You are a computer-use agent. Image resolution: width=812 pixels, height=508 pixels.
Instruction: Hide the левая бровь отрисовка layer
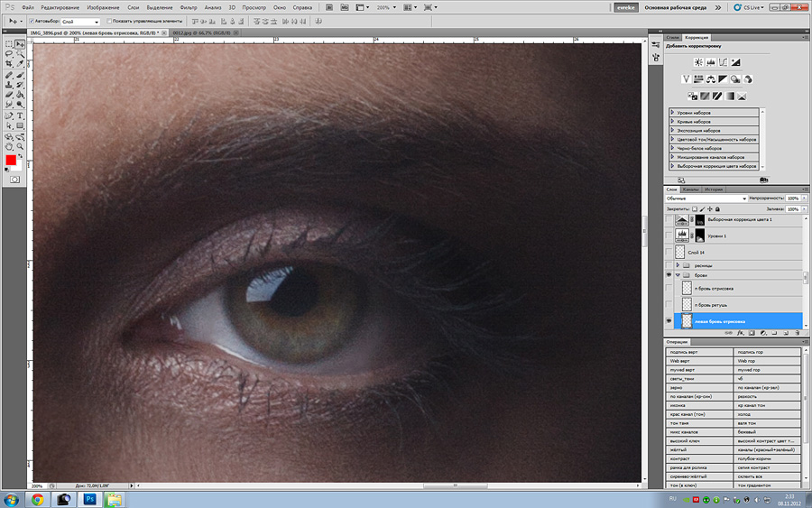point(669,321)
